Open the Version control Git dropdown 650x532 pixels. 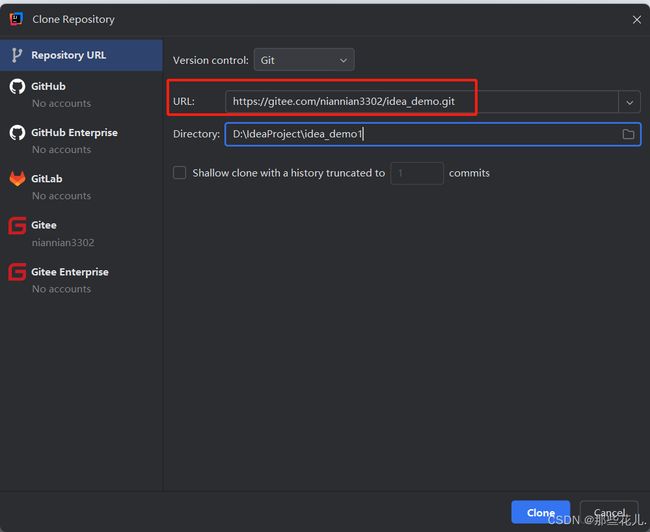[x=304, y=60]
